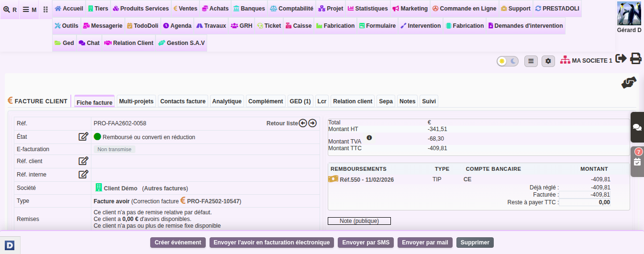The width and height of the screenshot is (644, 254).
Task: Open the Comptabilité menu
Action: (291, 9)
